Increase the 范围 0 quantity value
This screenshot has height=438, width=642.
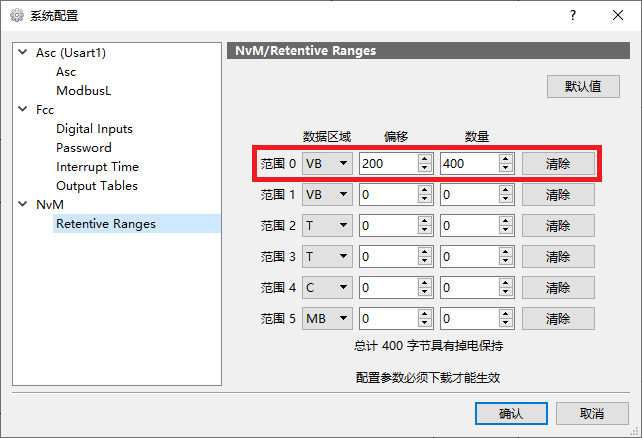pyautogui.click(x=505, y=158)
